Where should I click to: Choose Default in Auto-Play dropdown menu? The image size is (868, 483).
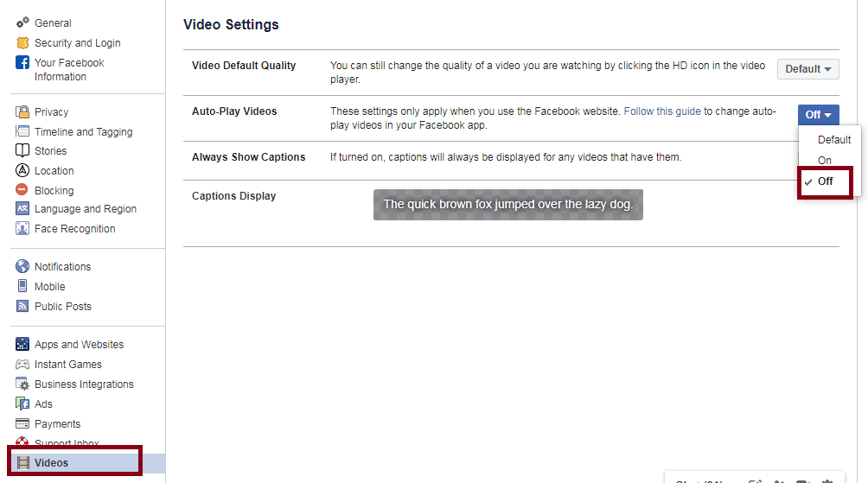point(833,140)
